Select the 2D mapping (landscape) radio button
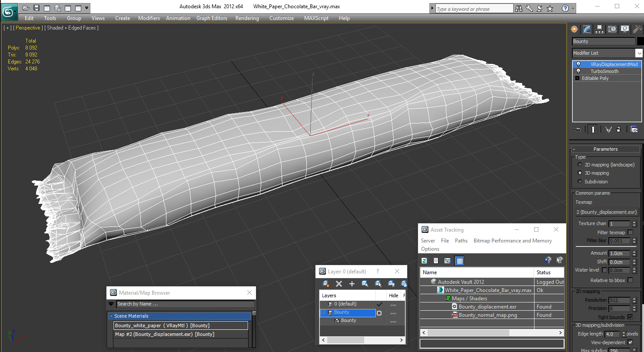The width and height of the screenshot is (644, 352). click(580, 165)
